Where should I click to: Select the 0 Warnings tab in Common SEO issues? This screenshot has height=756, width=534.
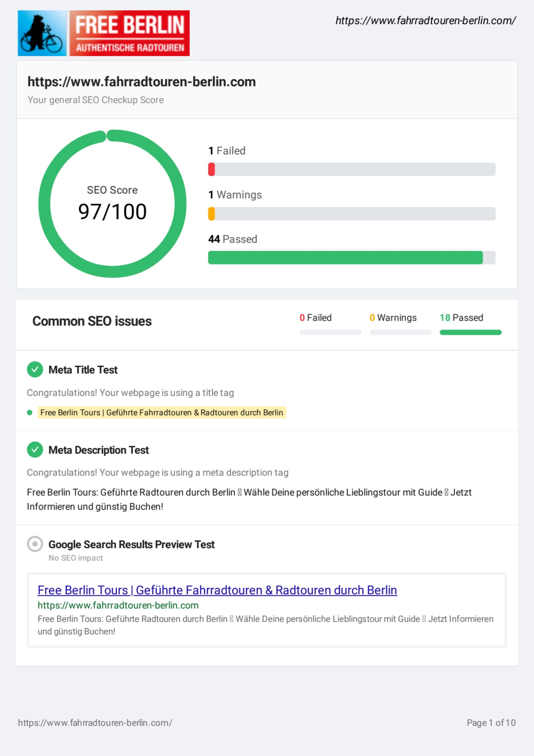pyautogui.click(x=393, y=318)
